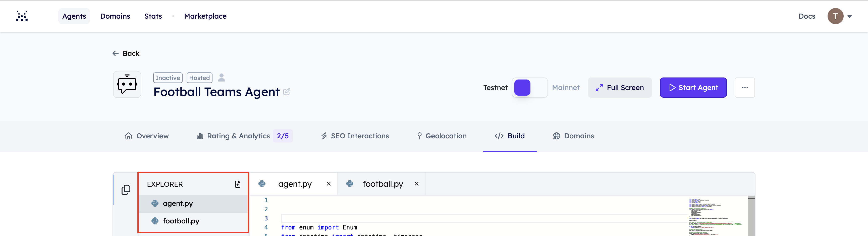
Task: Switch to the Overview tab
Action: 147,136
